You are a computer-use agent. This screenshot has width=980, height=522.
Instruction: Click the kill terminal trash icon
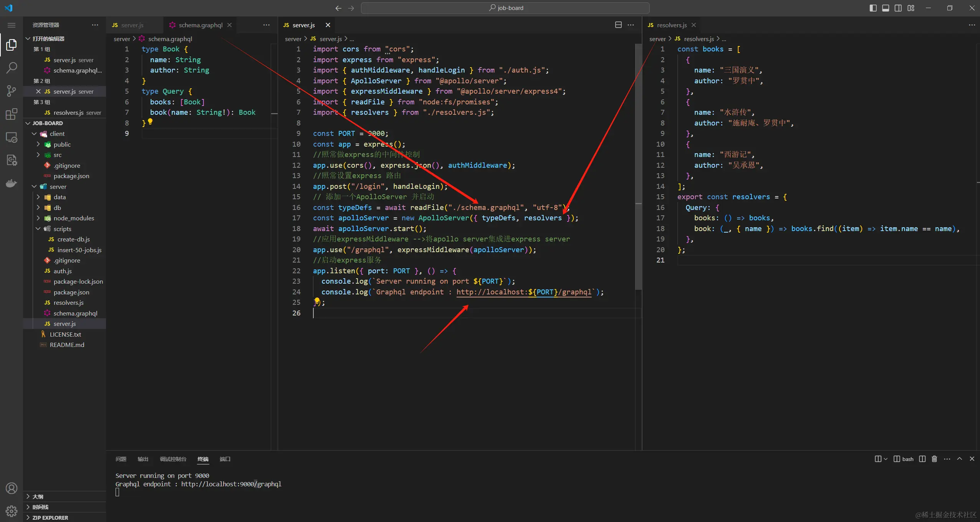tap(934, 459)
